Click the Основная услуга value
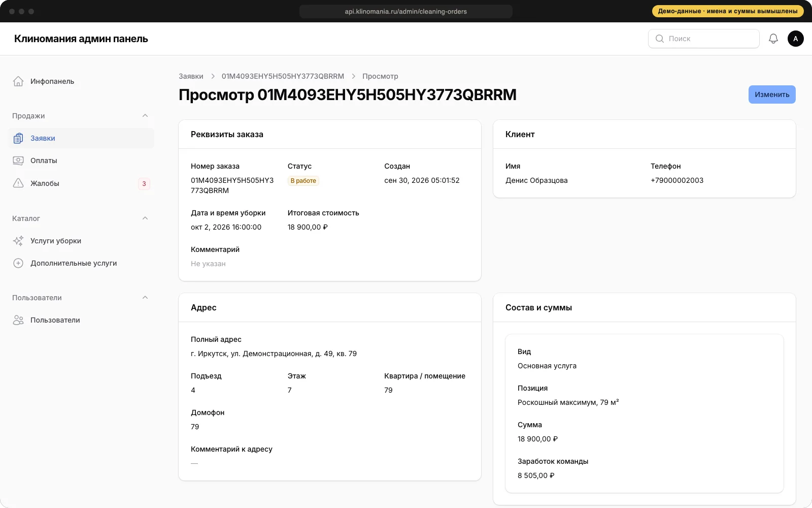 [547, 366]
